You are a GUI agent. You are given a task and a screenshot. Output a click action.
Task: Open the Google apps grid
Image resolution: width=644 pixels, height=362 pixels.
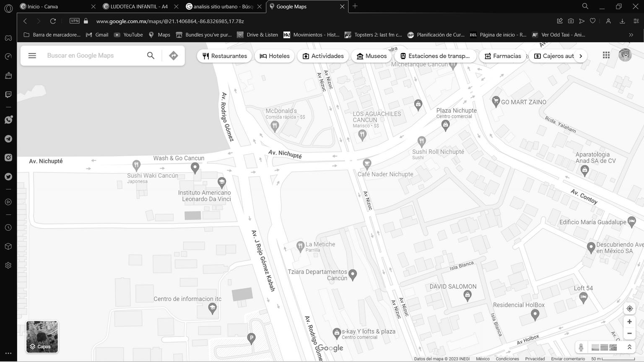pos(606,55)
